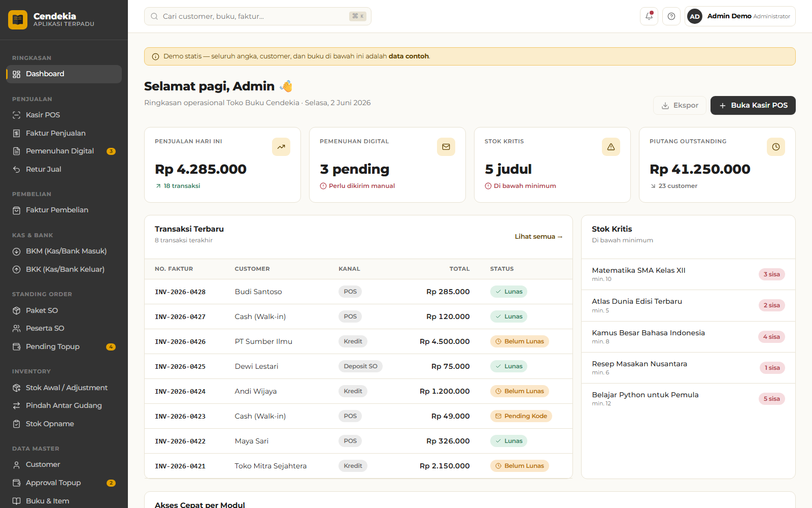Click the badge 2 on Approval Topup
Screen dimensions: 812x508
[111, 483]
